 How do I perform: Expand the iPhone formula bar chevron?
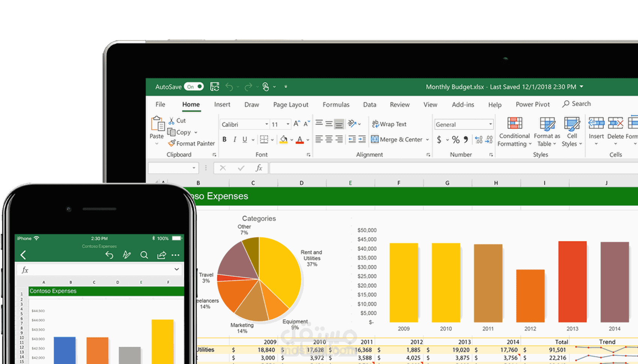click(x=176, y=269)
